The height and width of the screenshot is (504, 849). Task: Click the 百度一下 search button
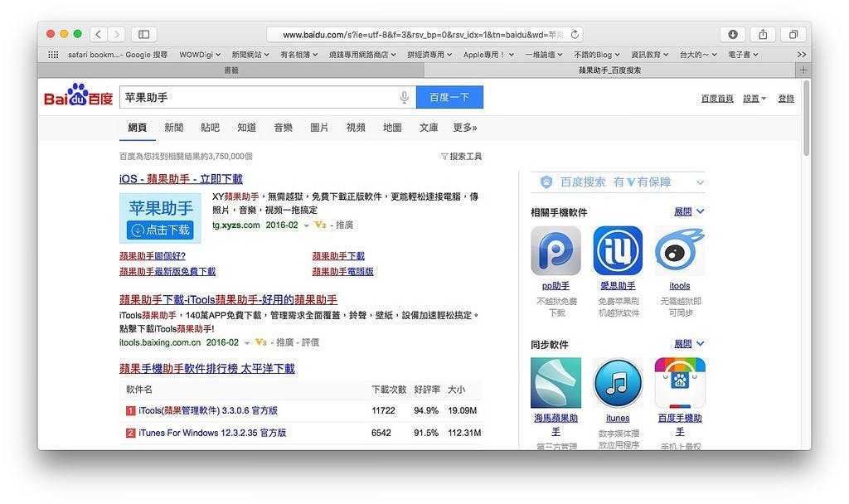[x=449, y=97]
